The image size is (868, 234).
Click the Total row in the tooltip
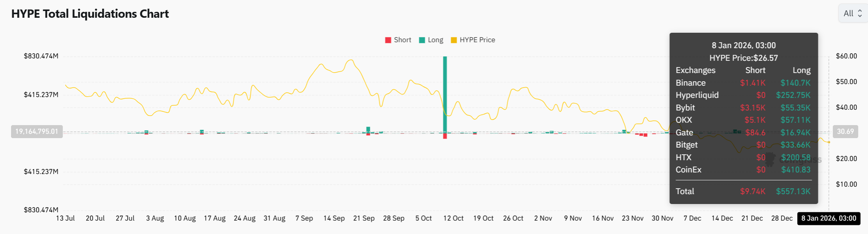point(685,191)
